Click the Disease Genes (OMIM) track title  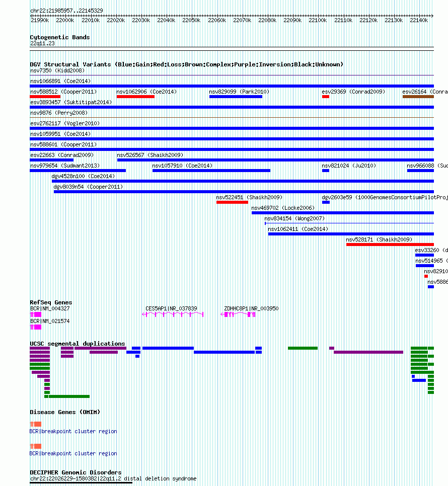click(x=65, y=412)
